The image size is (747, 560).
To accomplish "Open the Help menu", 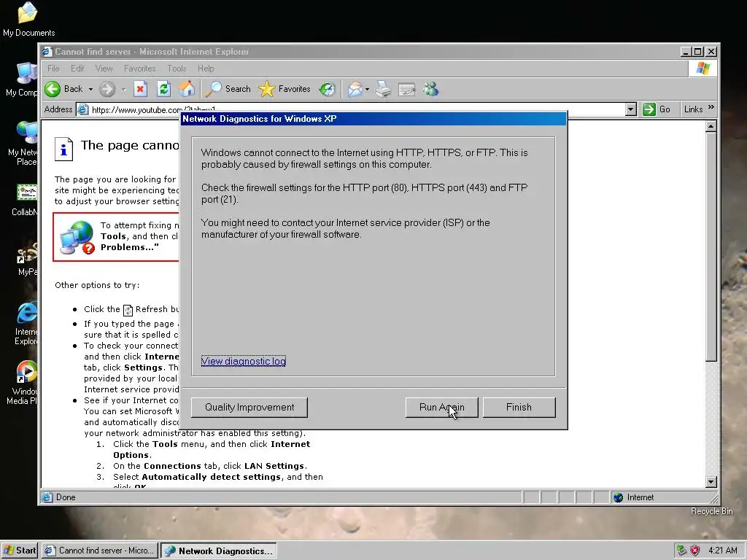I will [206, 69].
